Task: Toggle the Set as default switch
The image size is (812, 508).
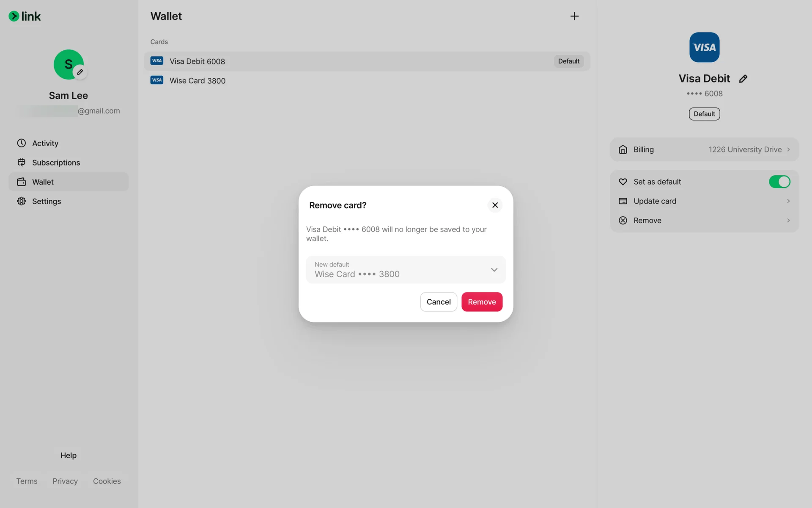Action: (x=779, y=182)
